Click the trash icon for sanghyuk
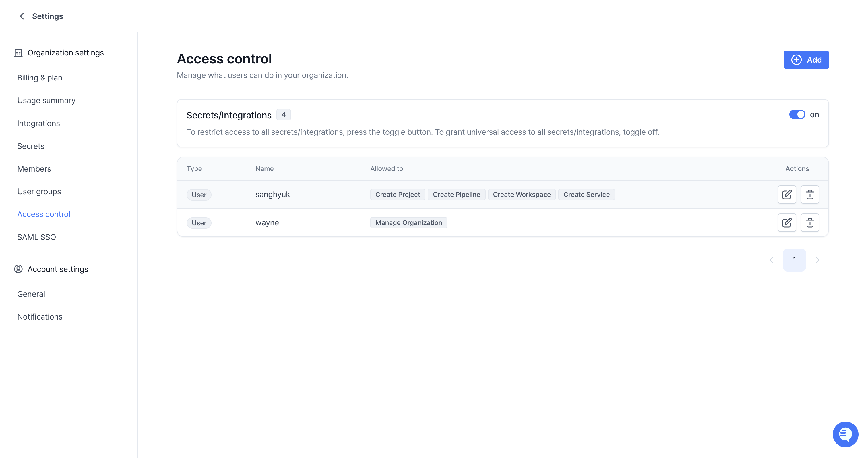The width and height of the screenshot is (868, 458). (810, 195)
